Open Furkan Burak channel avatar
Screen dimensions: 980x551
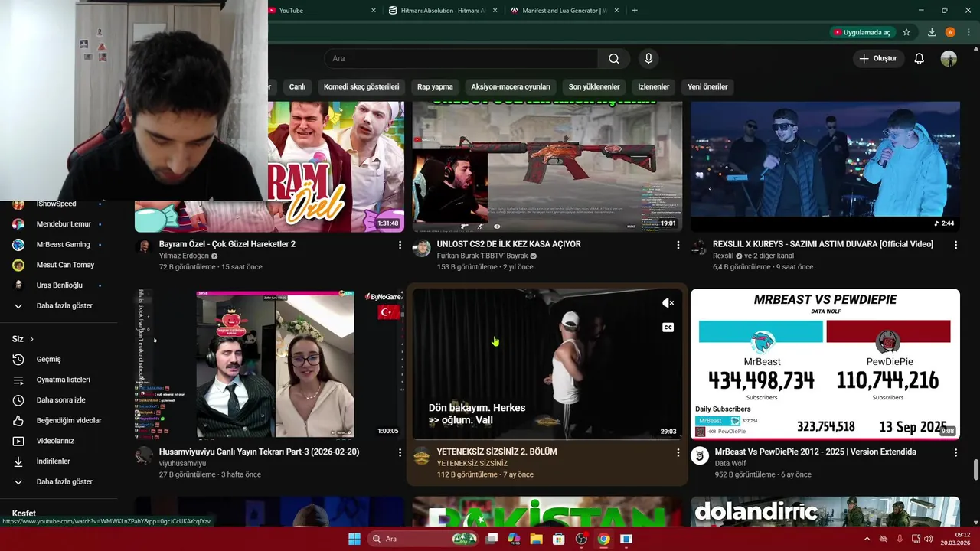[422, 247]
